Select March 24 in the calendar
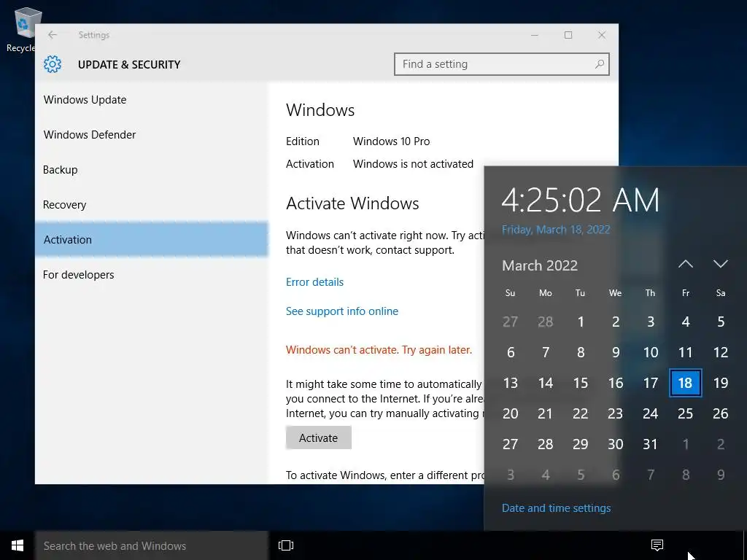 pos(650,413)
